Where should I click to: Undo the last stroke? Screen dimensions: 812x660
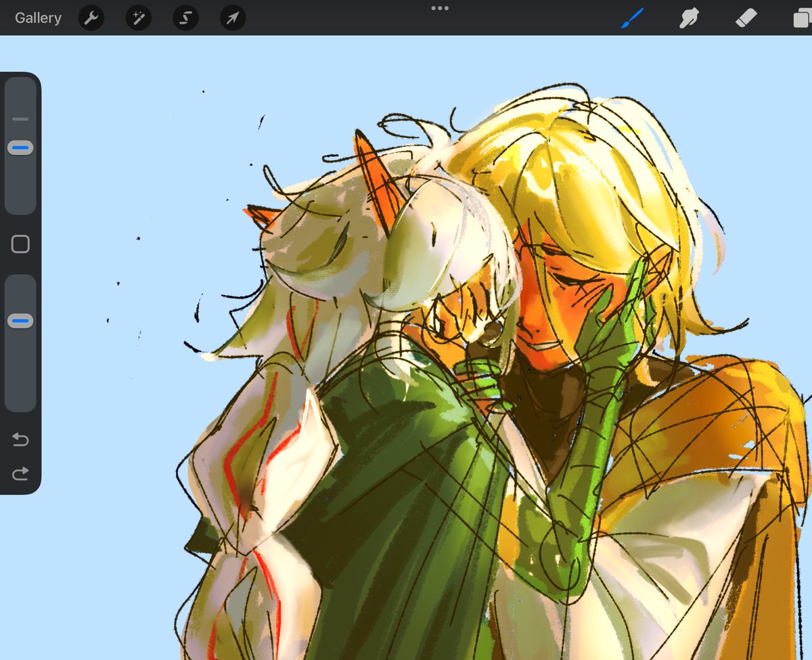click(20, 441)
